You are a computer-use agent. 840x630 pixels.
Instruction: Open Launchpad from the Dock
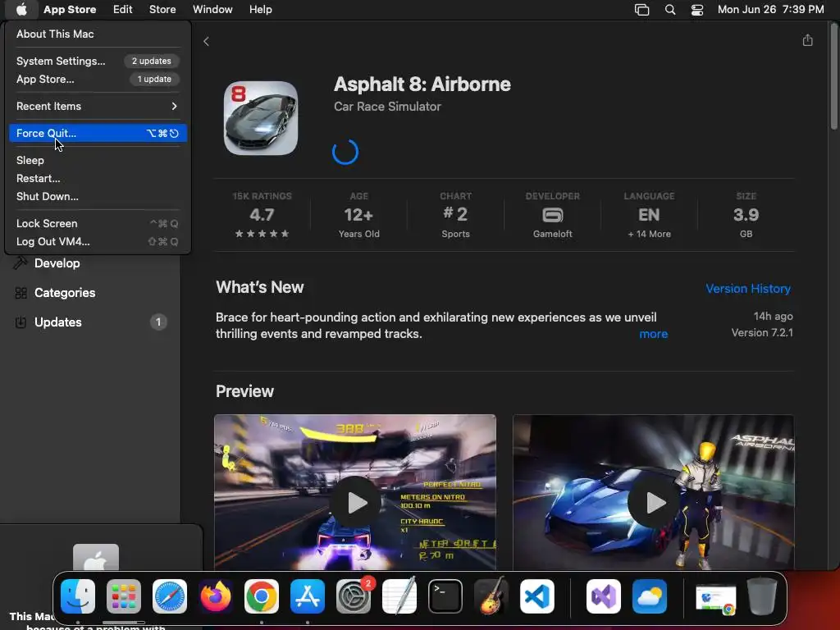tap(124, 596)
